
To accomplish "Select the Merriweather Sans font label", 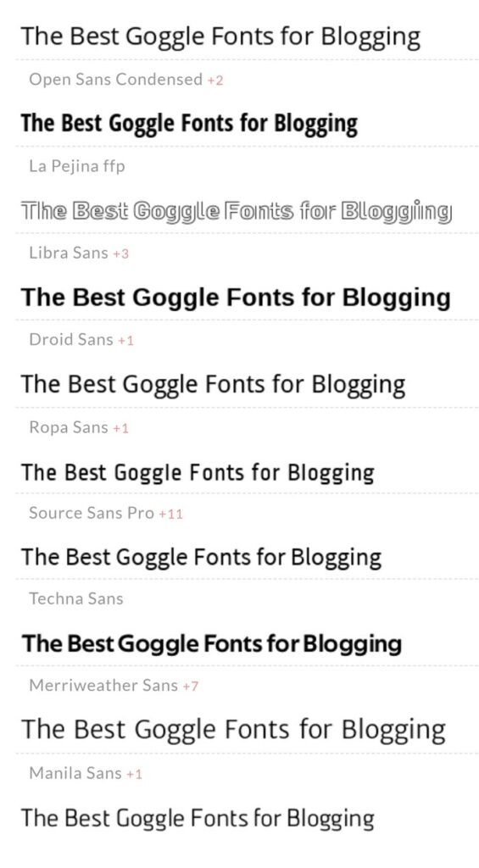I will tap(103, 685).
